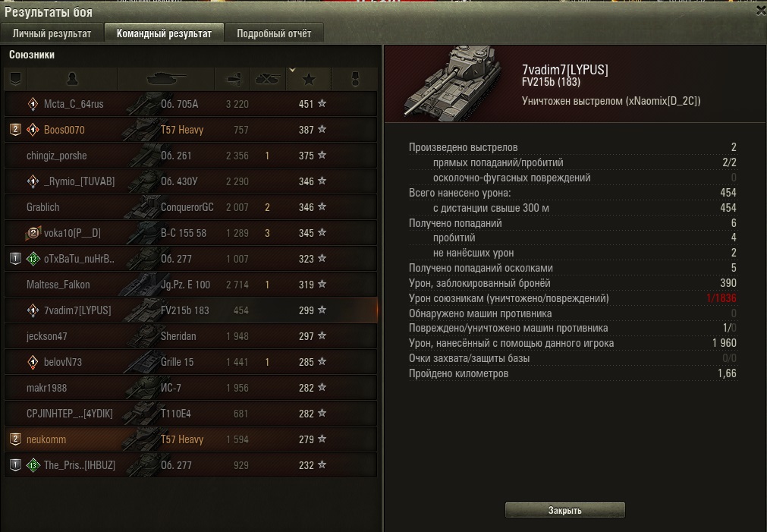Sort allies by platoon shield column icon
Screen dimensions: 767x532
(15, 79)
